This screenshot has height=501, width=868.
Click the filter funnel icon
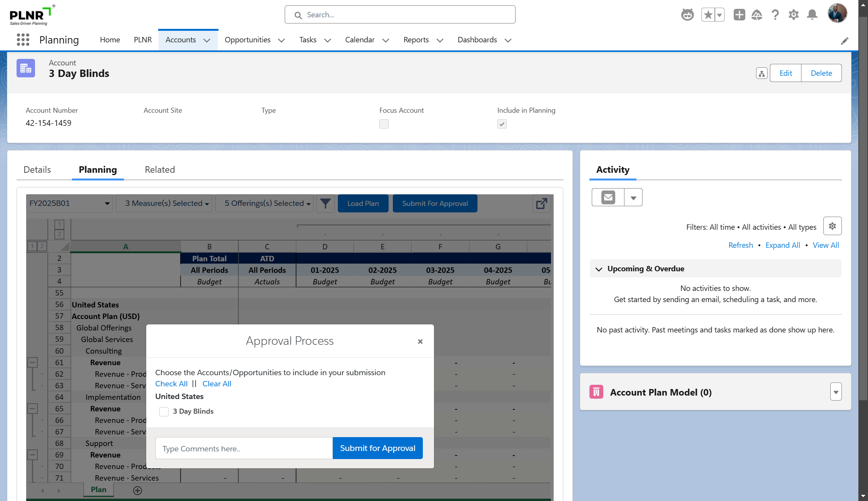click(x=325, y=204)
